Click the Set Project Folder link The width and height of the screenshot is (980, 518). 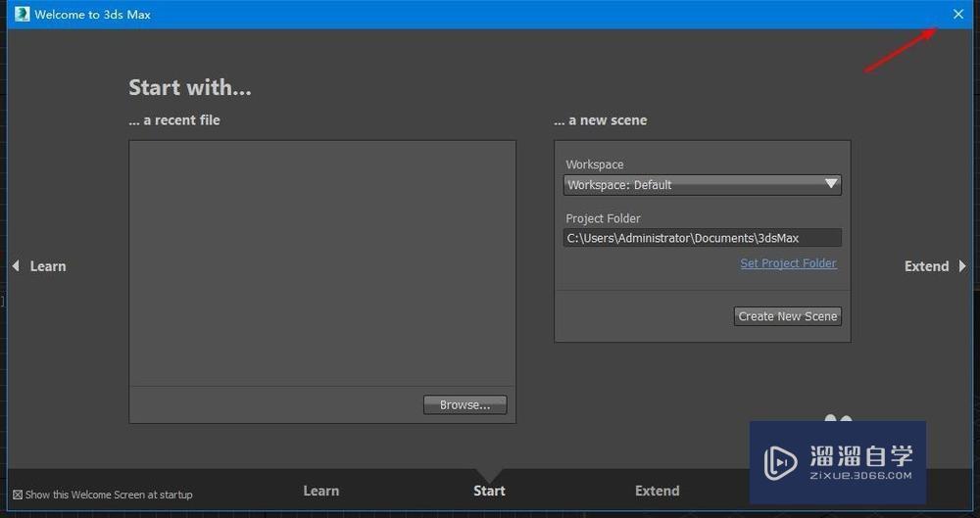point(788,263)
